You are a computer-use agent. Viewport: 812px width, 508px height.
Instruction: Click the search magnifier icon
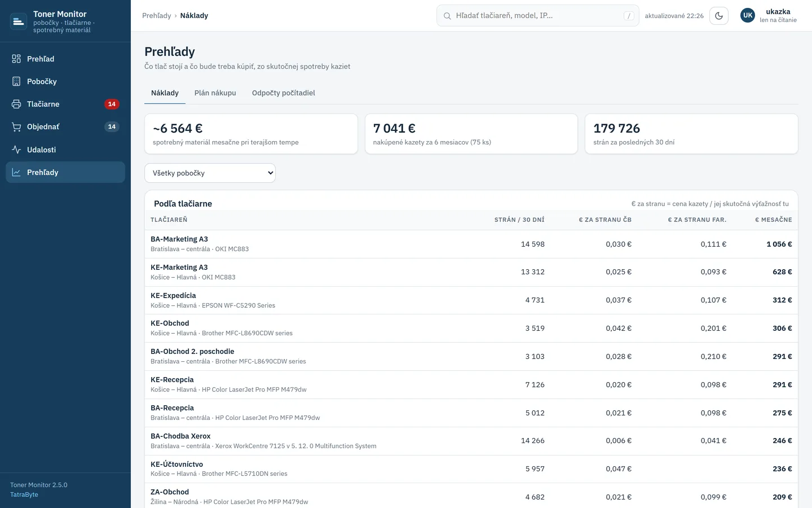(x=447, y=16)
